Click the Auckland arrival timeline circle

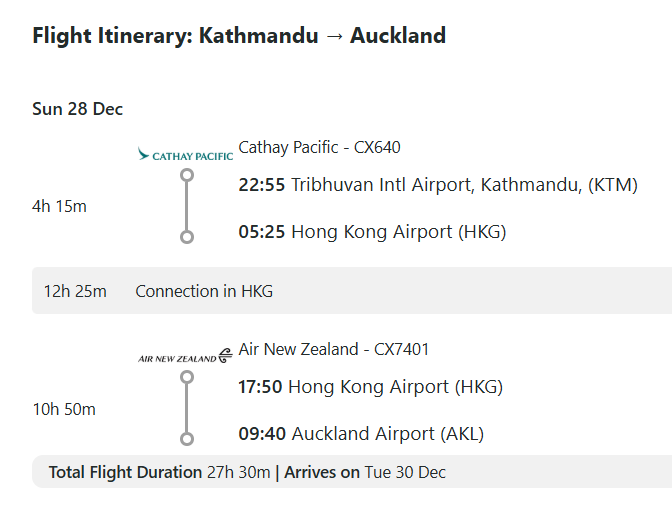pos(186,439)
